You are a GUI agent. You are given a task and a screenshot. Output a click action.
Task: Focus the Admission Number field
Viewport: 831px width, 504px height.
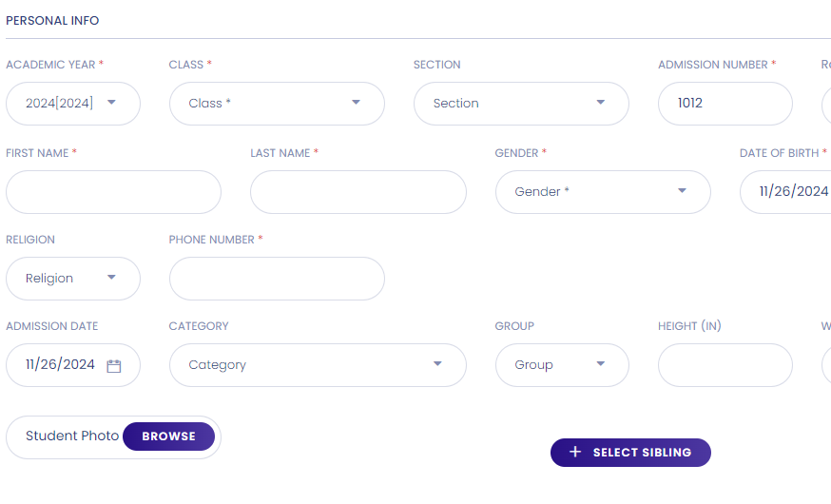click(725, 104)
